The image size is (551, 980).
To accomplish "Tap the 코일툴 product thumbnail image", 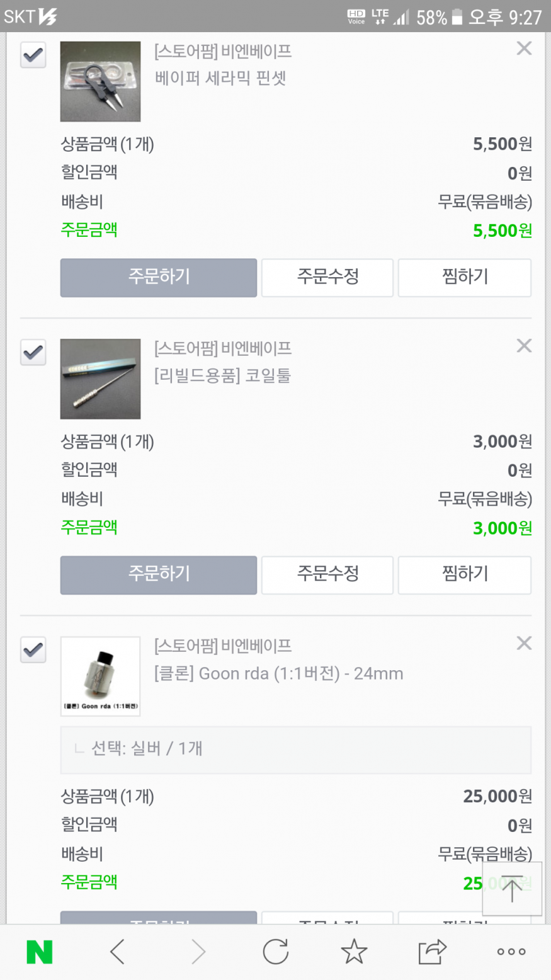I will coord(100,379).
